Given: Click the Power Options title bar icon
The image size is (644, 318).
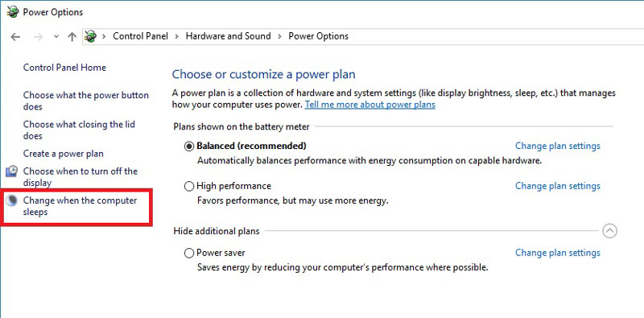Looking at the screenshot, I should tap(13, 12).
